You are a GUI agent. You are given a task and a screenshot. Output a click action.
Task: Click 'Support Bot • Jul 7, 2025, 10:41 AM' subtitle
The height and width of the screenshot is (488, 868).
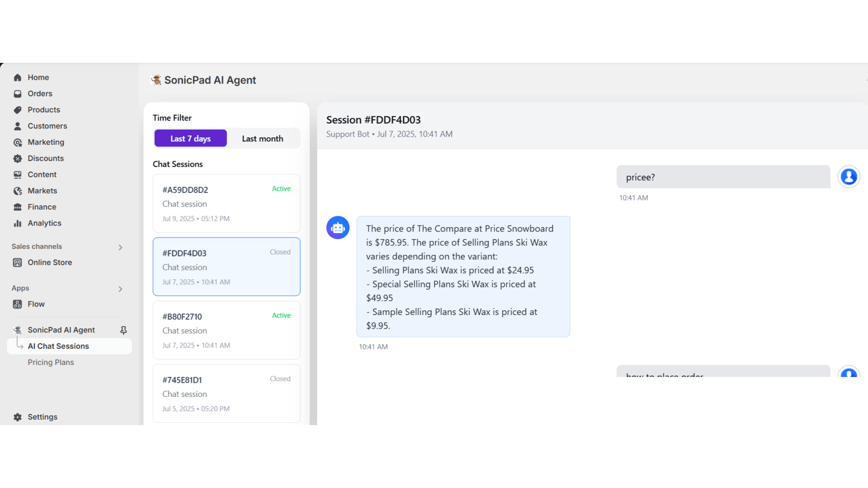[389, 134]
